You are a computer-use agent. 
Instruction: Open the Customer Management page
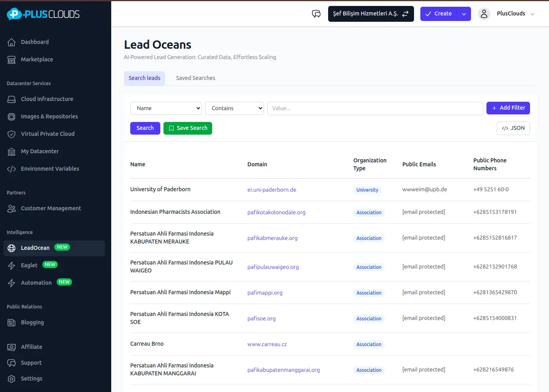(x=50, y=208)
